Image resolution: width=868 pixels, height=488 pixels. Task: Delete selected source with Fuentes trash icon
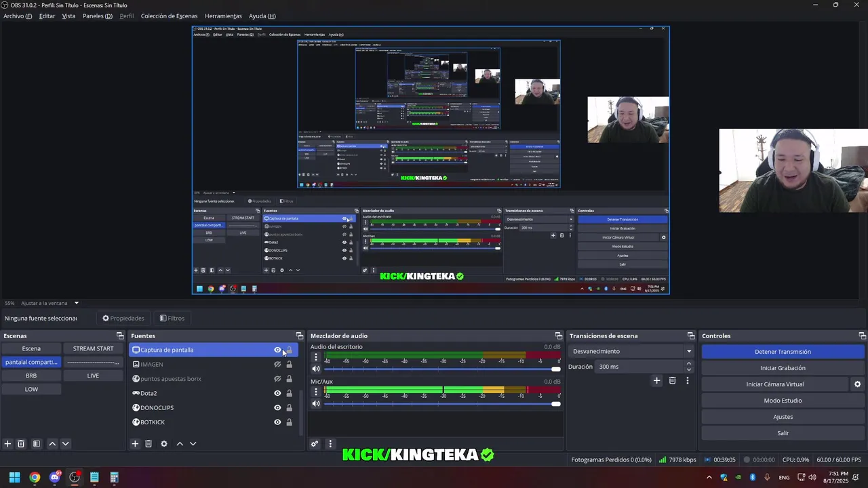(149, 444)
